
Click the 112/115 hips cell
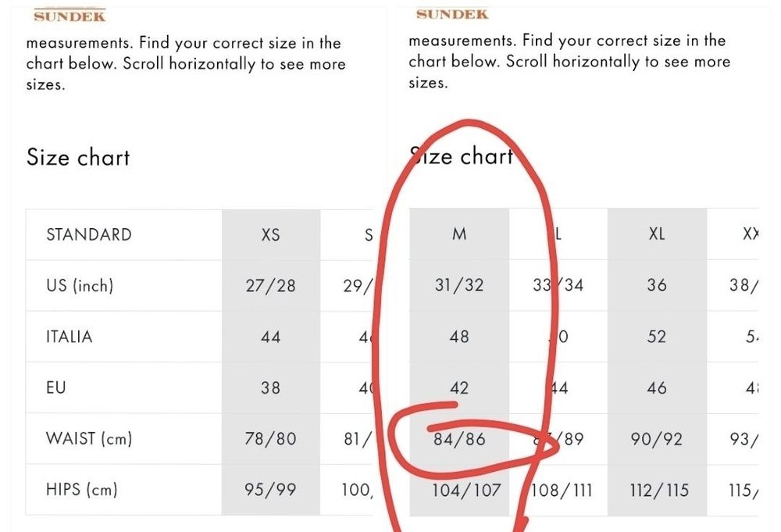659,490
